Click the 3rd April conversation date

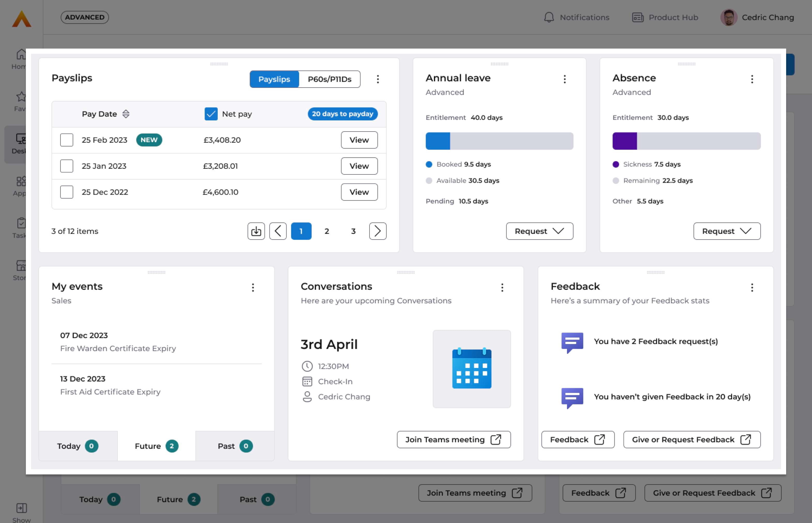click(329, 344)
